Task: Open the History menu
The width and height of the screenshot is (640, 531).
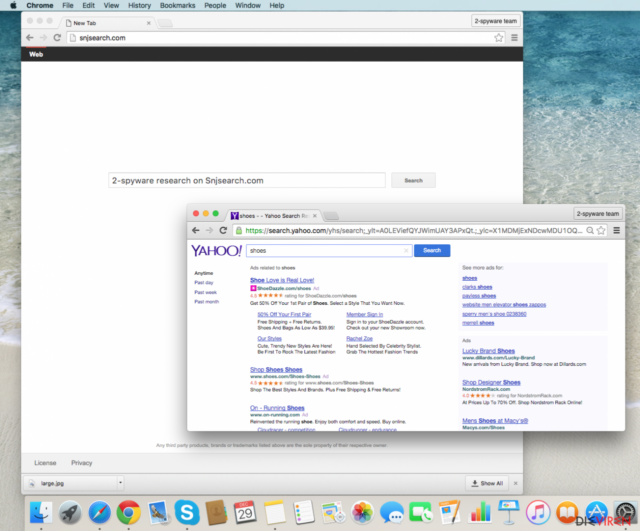Action: (x=140, y=5)
